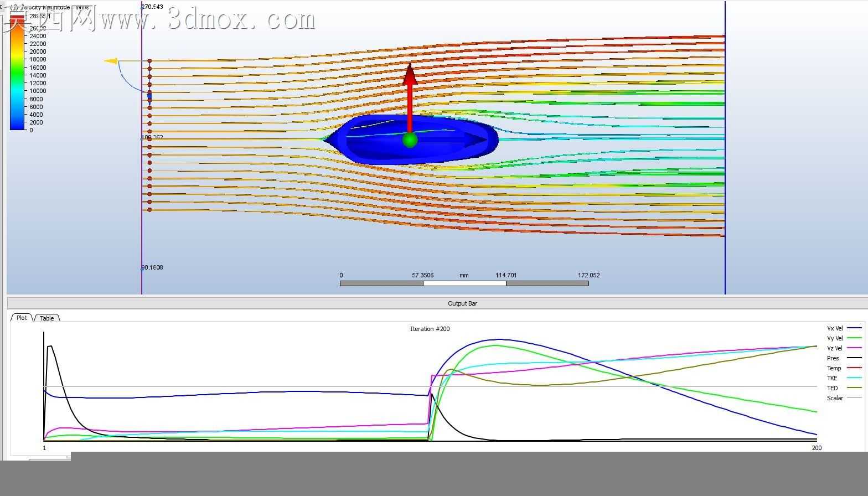
Task: Click the 2000 legend value
Action: tap(36, 122)
